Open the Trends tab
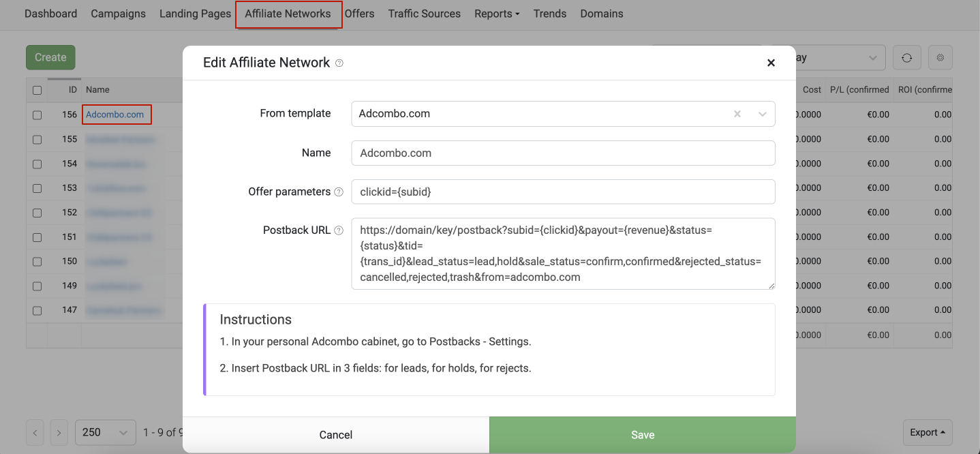The height and width of the screenshot is (454, 980). click(x=550, y=14)
